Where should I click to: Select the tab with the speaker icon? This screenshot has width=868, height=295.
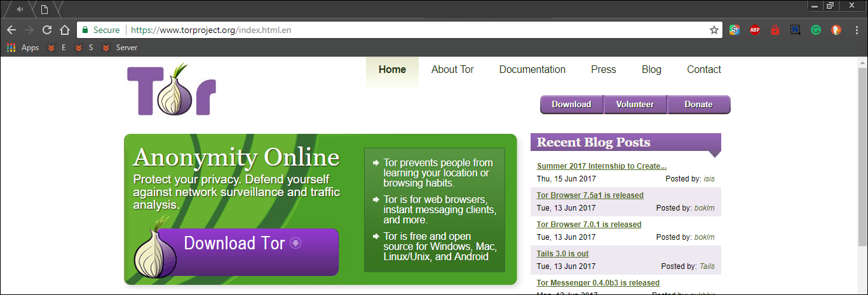(x=20, y=9)
